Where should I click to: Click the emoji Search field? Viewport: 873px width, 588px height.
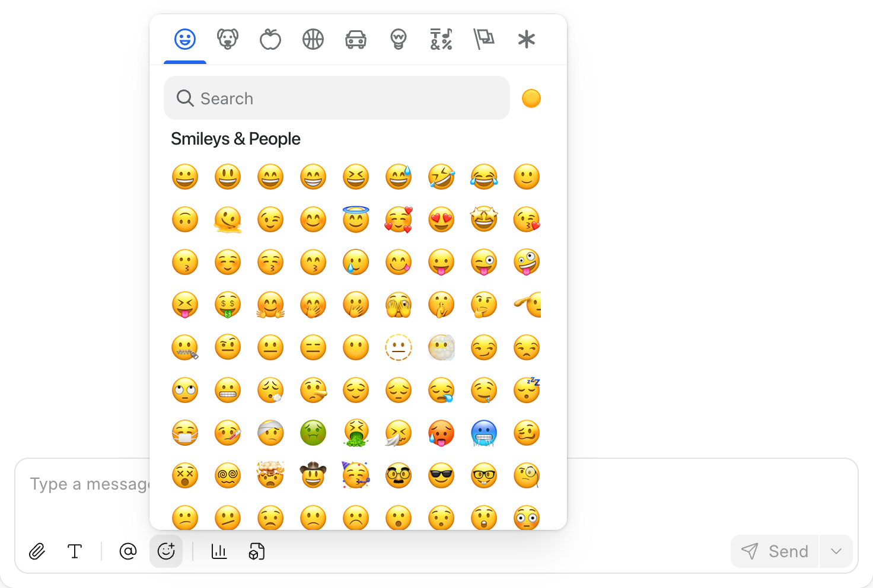[x=337, y=98]
